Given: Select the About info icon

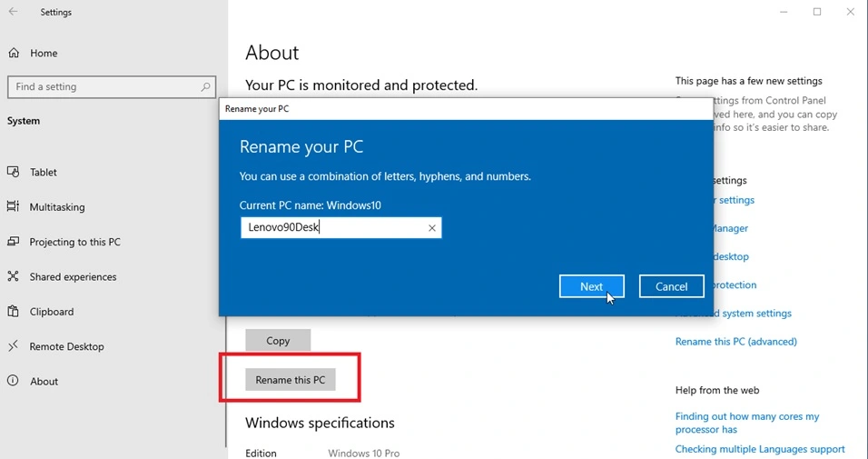Looking at the screenshot, I should [14, 382].
